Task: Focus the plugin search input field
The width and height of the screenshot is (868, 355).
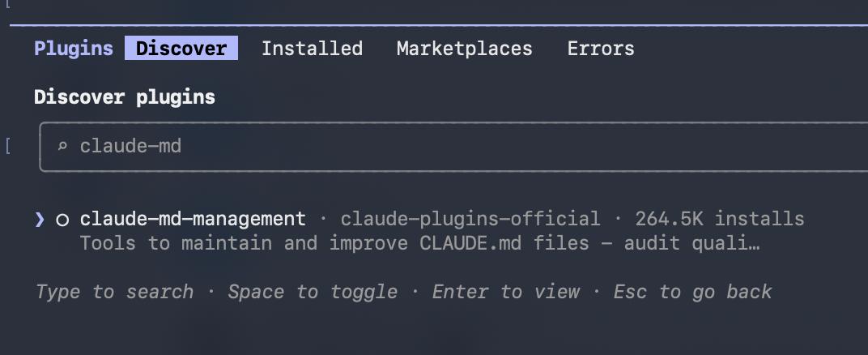Action: pyautogui.click(x=454, y=147)
